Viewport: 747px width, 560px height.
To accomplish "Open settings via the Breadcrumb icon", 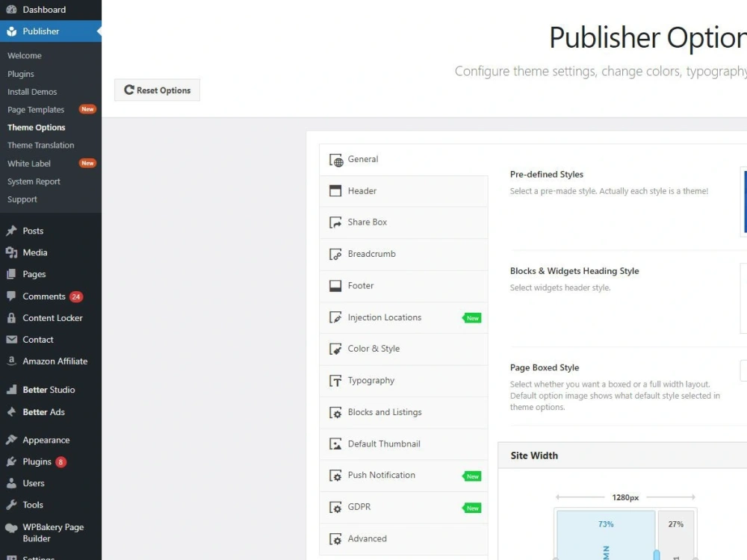I will click(335, 254).
